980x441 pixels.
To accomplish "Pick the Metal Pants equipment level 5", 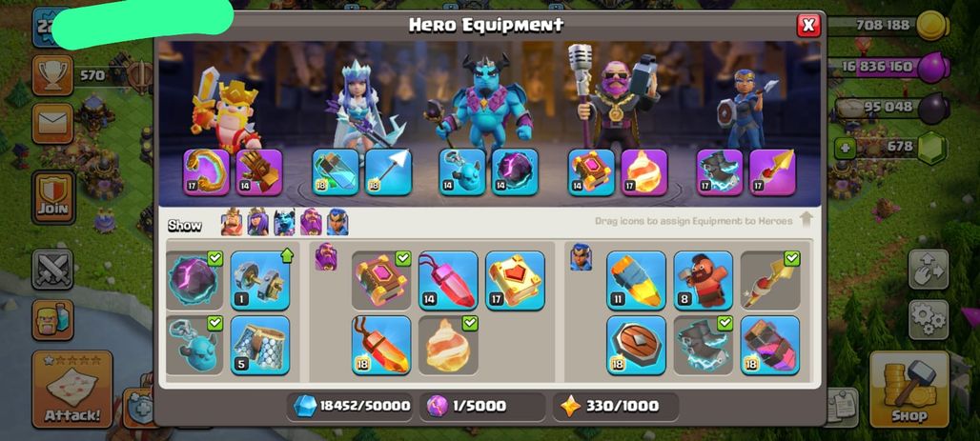I will 260,346.
